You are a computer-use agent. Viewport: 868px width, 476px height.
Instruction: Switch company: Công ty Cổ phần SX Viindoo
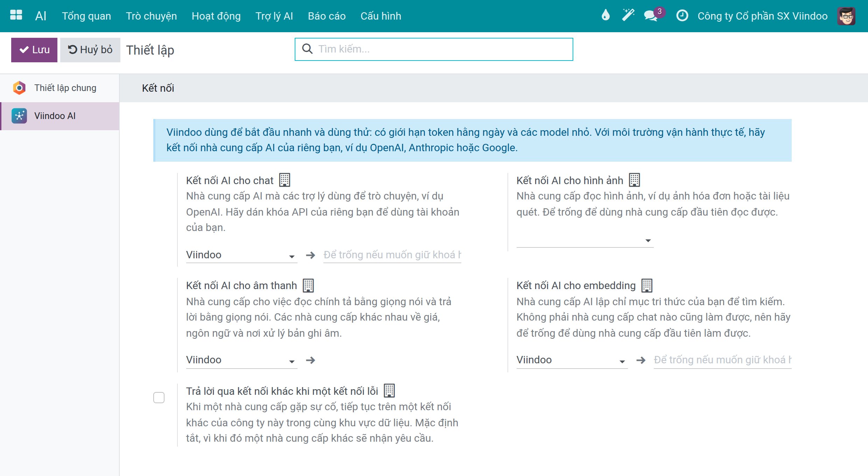tap(762, 16)
